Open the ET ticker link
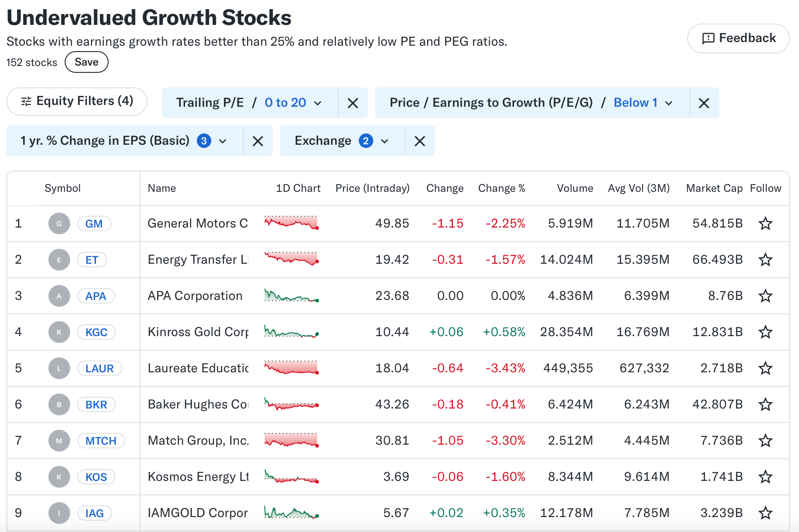The height and width of the screenshot is (532, 799). (92, 260)
